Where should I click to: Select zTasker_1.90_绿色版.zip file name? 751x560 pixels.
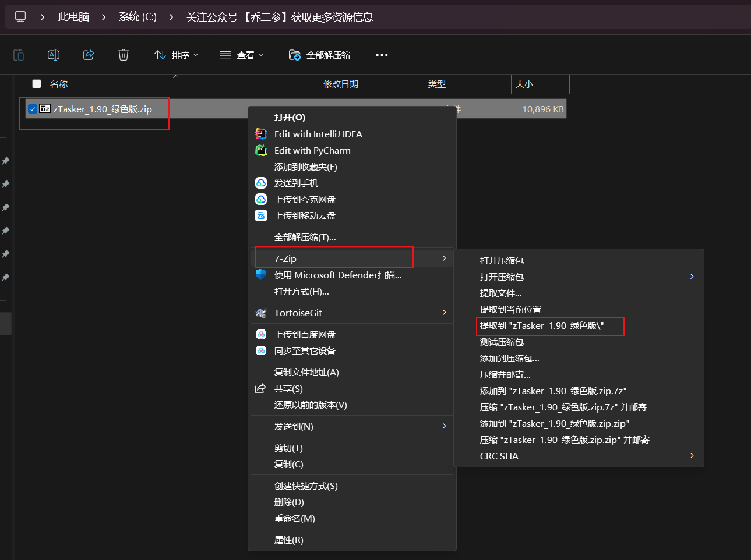point(103,109)
